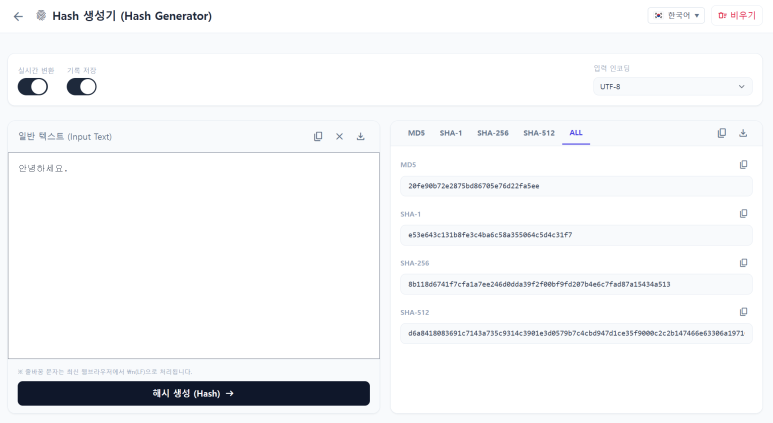
Task: Click the 해시 생성 (Hash) button
Action: click(194, 393)
